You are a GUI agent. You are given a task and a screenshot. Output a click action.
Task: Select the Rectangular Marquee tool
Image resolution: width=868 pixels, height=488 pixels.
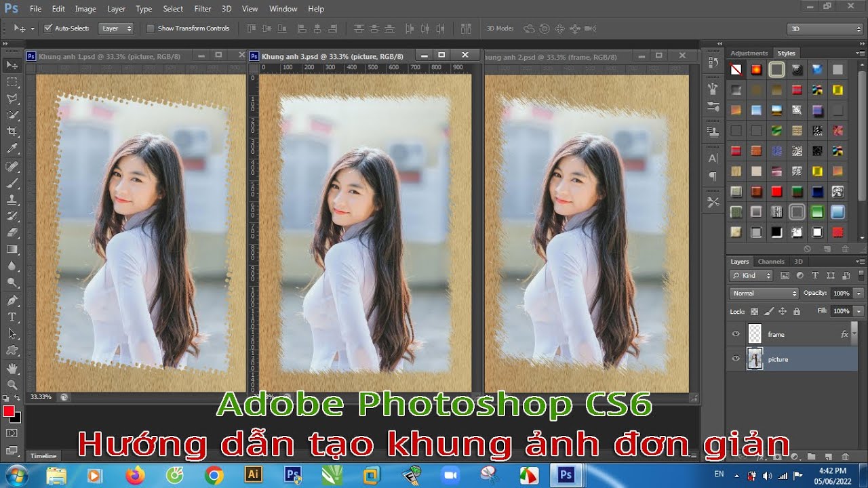12,82
